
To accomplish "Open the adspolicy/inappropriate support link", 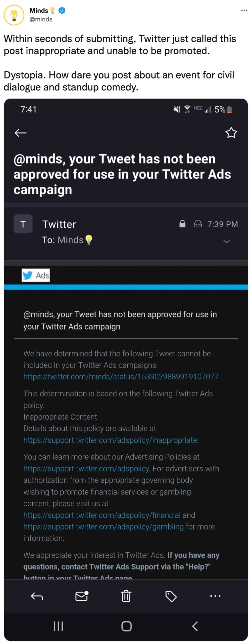I will 110,440.
